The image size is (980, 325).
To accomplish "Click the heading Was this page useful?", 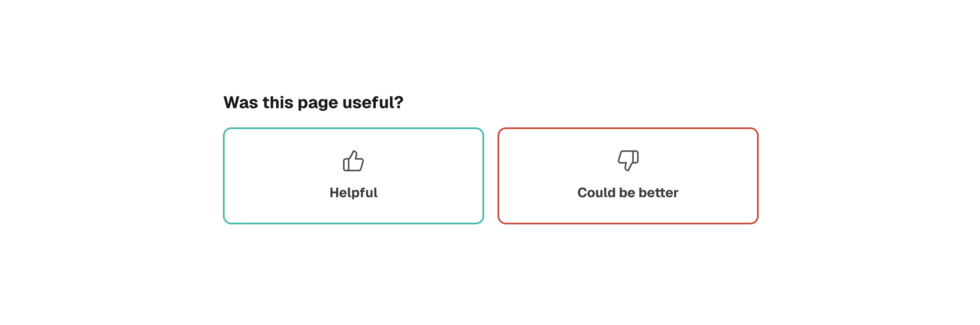I will tap(313, 101).
